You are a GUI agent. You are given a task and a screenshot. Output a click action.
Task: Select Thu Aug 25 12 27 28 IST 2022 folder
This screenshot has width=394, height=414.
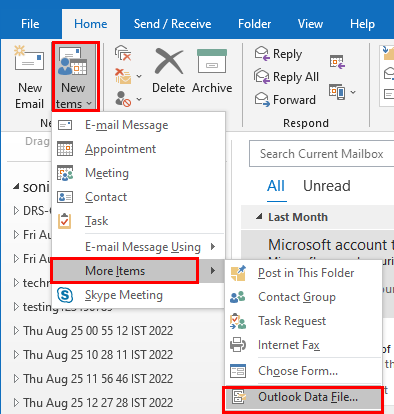[98, 403]
